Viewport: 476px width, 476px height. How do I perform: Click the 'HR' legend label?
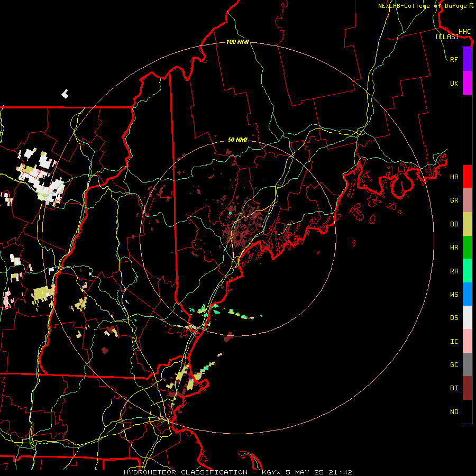point(454,248)
